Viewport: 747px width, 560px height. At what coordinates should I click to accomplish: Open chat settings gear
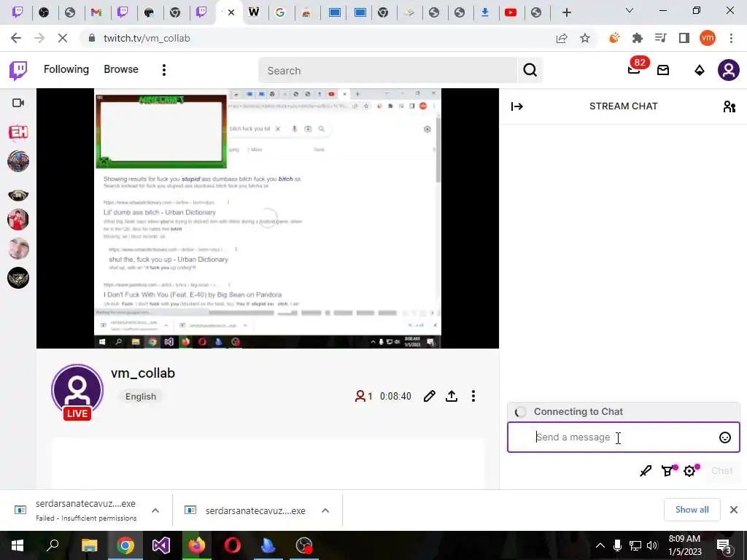[x=690, y=471]
